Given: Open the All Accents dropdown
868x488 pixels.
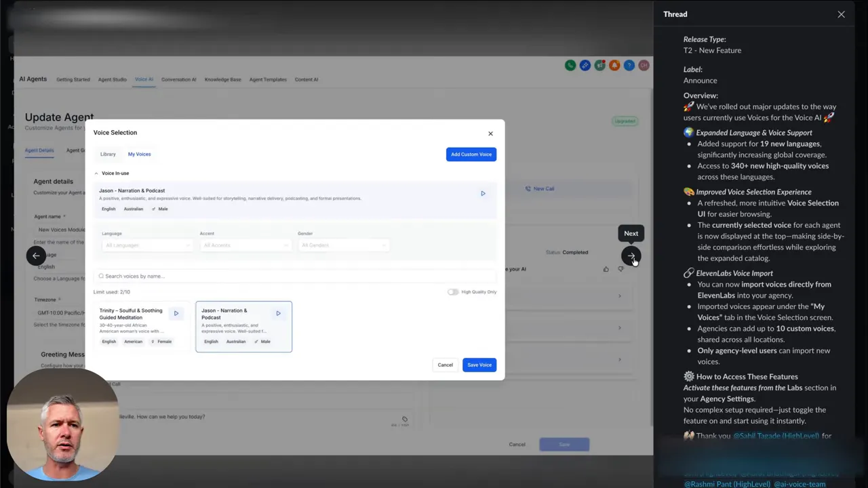Looking at the screenshot, I should pos(244,245).
